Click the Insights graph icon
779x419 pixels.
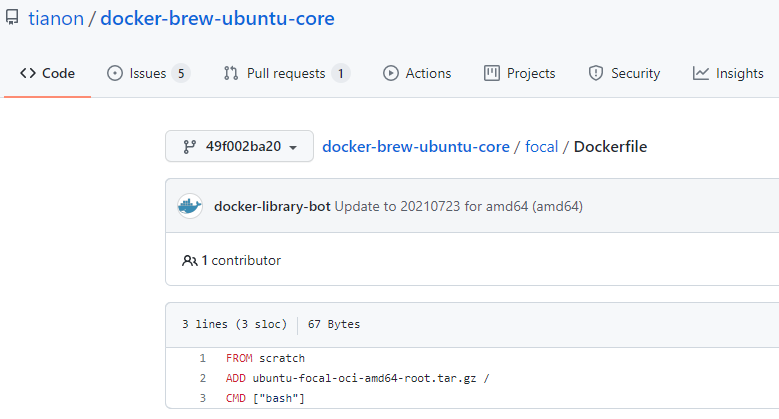coord(701,73)
